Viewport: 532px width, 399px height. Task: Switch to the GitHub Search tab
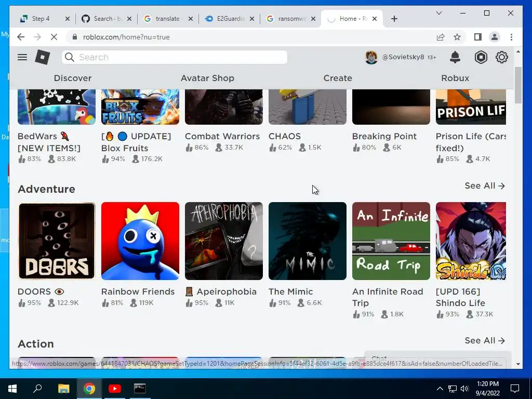[x=106, y=19]
